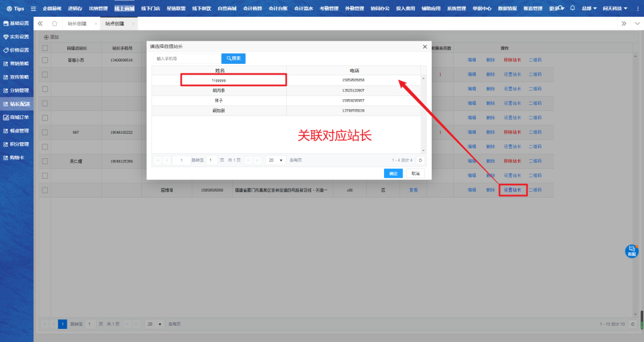Click the 确定 button in dialog
Viewport: 644px width, 342px height.
(393, 173)
